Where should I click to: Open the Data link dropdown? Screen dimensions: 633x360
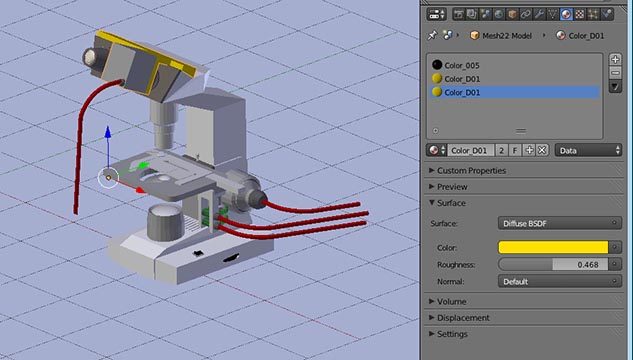(588, 151)
